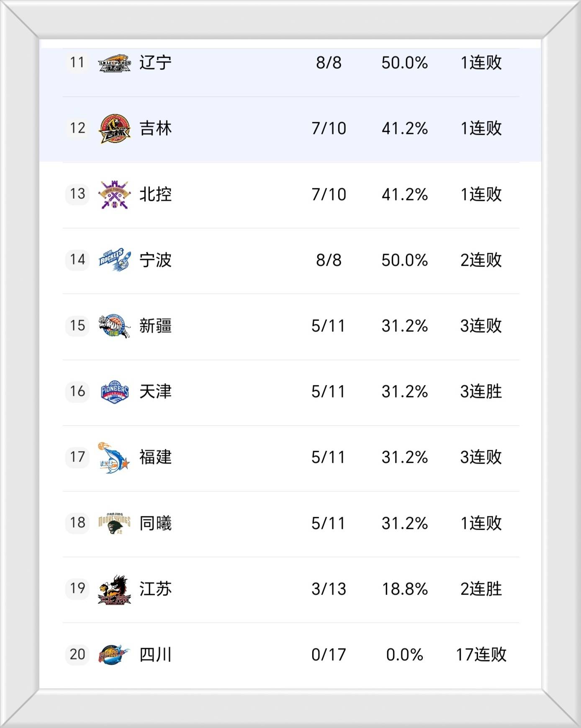Click 天津's 3连胜 streak text
The height and width of the screenshot is (728, 581).
pos(481,392)
